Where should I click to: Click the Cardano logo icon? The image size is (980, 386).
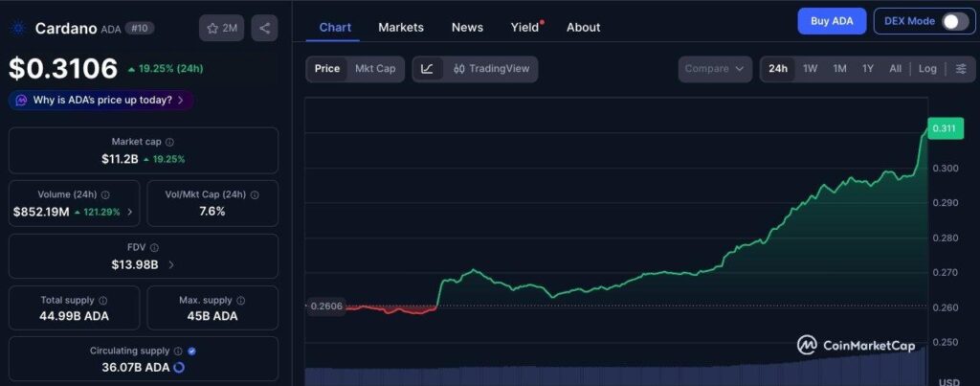[17, 28]
